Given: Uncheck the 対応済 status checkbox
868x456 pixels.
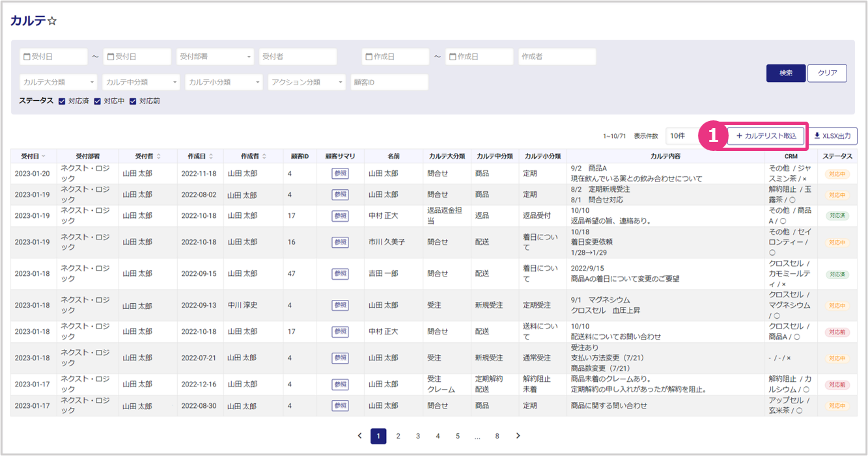Looking at the screenshot, I should click(x=62, y=101).
